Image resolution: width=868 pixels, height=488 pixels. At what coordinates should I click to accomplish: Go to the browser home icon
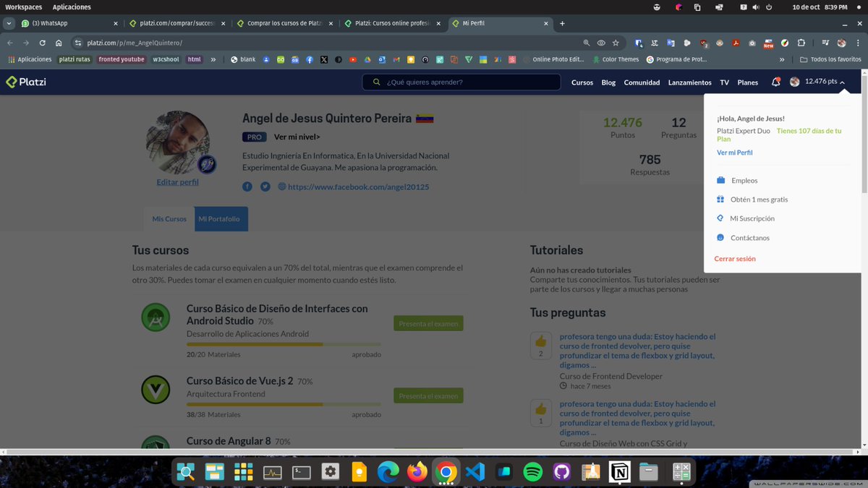[59, 43]
